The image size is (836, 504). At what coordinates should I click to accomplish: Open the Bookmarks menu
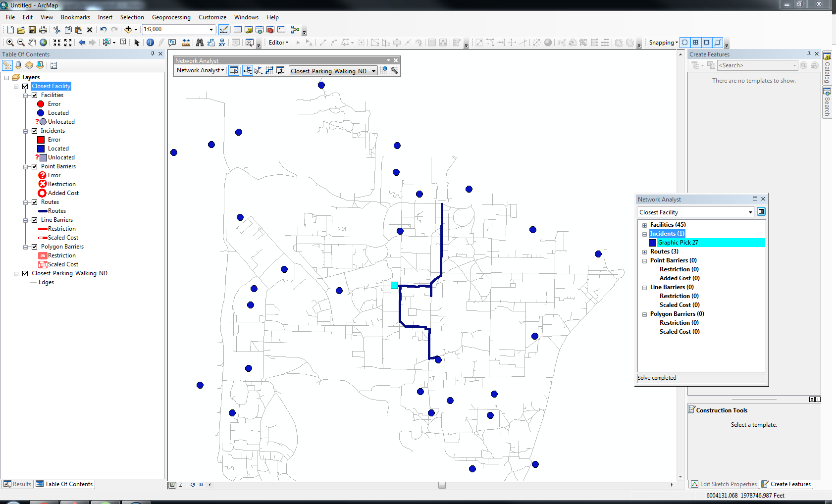pos(75,17)
